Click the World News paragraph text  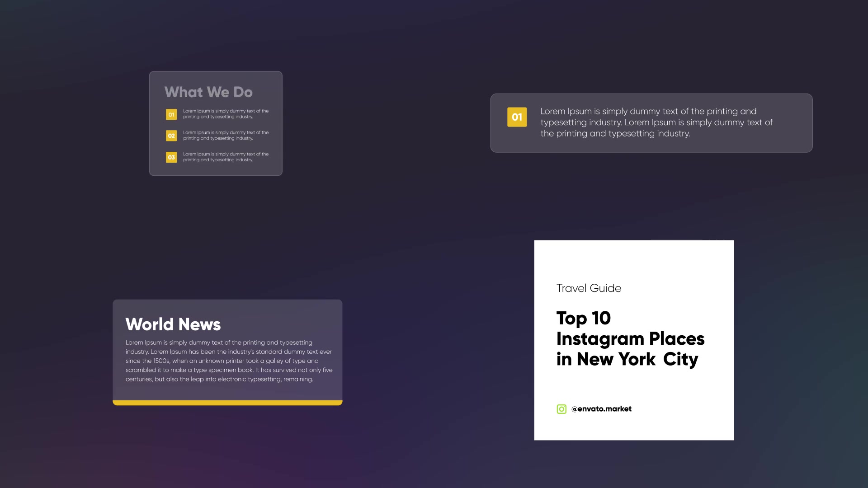coord(229,361)
